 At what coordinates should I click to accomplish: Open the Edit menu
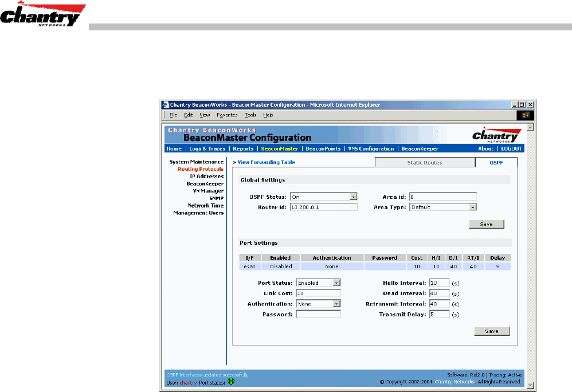coord(188,115)
